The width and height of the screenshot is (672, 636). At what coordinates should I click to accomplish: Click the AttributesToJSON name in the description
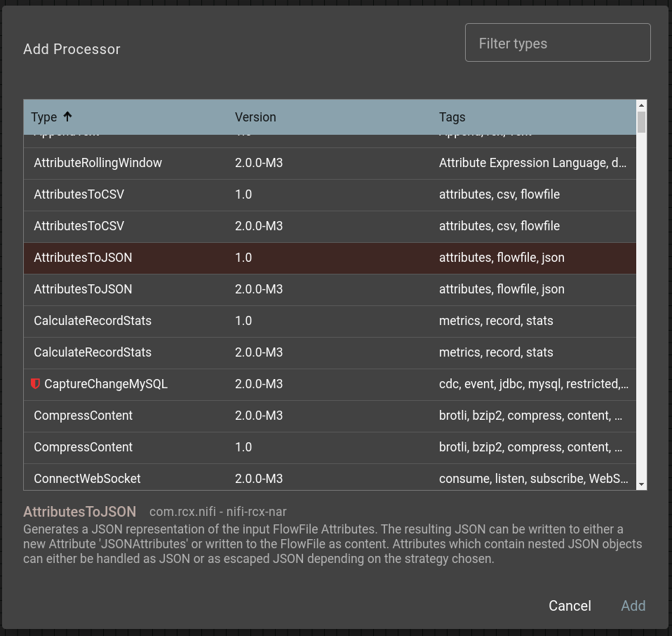click(79, 512)
